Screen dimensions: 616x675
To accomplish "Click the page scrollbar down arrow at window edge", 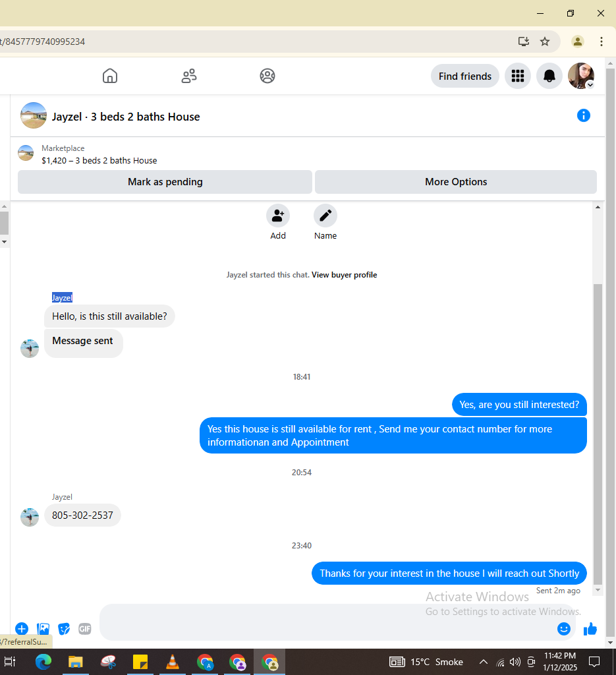I will pos(610,643).
